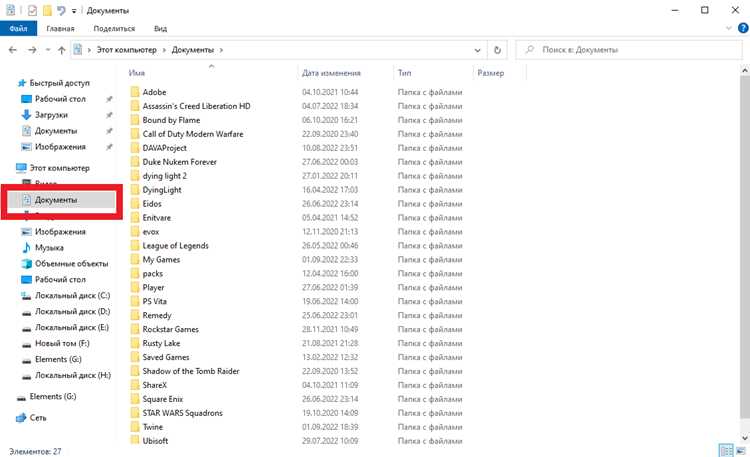The height and width of the screenshot is (457, 750).
Task: Select the DAVAProject folder icon
Action: tap(135, 148)
